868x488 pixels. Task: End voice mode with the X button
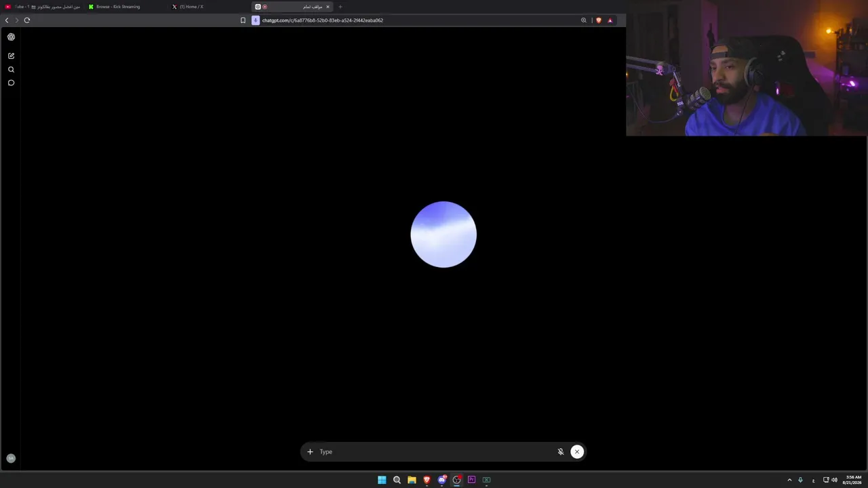577,452
